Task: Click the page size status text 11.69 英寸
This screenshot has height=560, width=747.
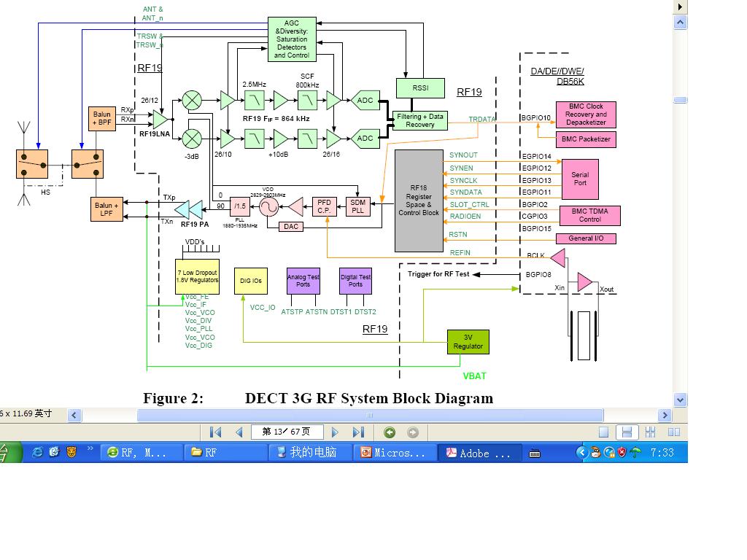Action: point(32,413)
